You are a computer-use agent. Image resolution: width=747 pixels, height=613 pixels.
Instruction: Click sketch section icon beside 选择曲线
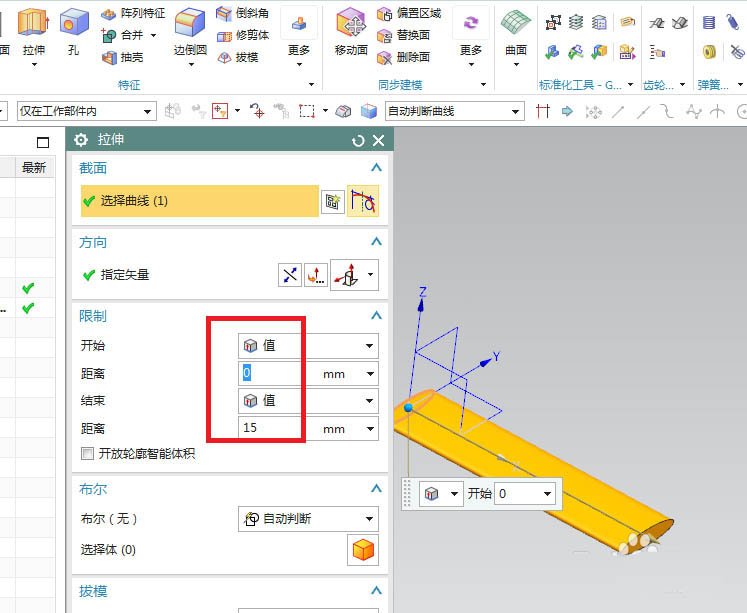[333, 201]
